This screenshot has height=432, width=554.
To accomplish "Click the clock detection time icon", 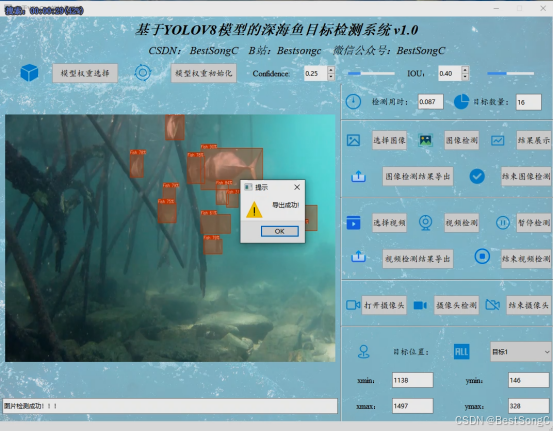I will (x=353, y=102).
